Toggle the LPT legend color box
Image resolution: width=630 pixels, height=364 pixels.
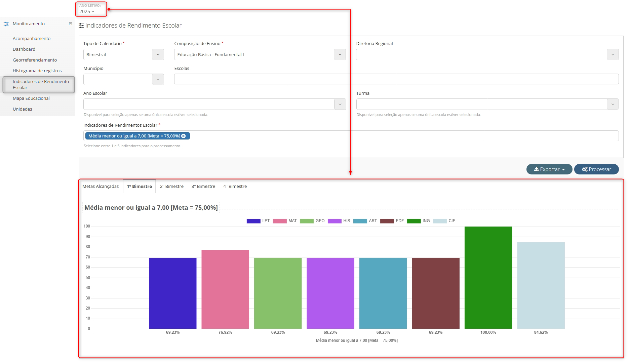[253, 221]
